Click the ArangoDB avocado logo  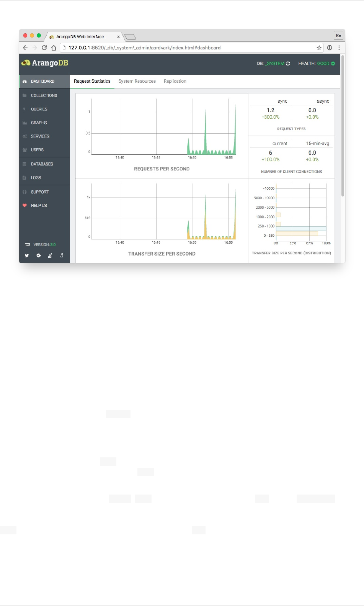(x=26, y=63)
